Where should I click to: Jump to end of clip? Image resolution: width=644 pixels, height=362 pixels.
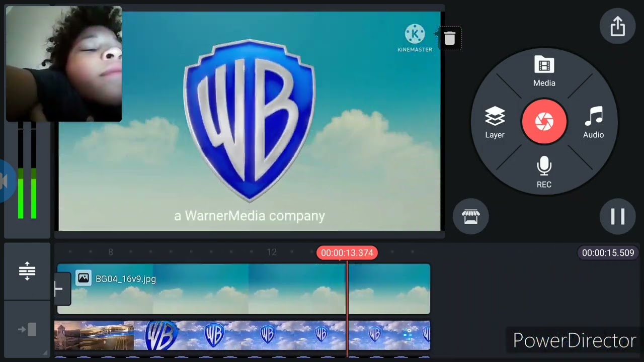click(27, 330)
